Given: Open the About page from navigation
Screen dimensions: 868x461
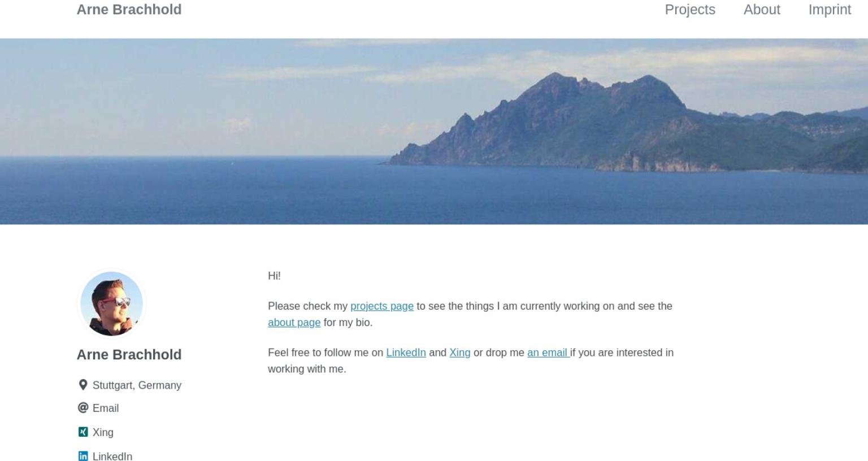Looking at the screenshot, I should coord(762,10).
